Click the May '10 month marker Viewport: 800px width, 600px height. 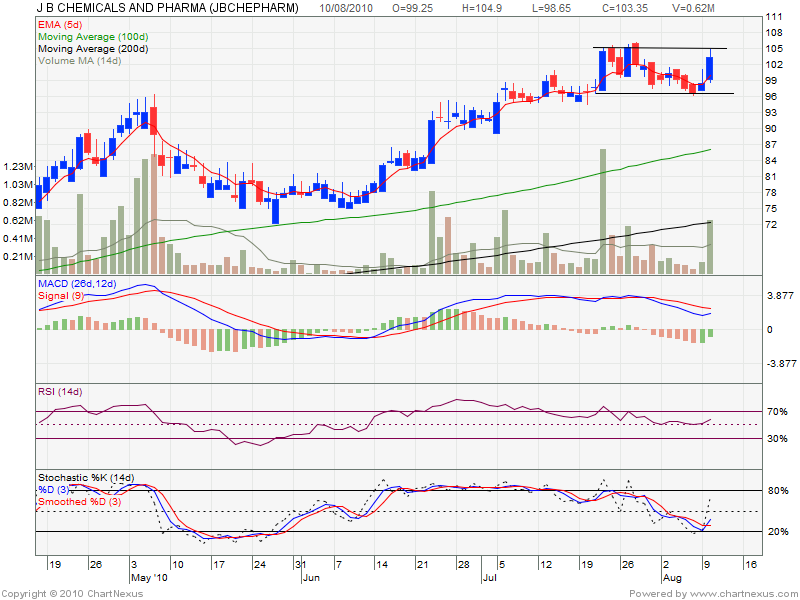[147, 577]
